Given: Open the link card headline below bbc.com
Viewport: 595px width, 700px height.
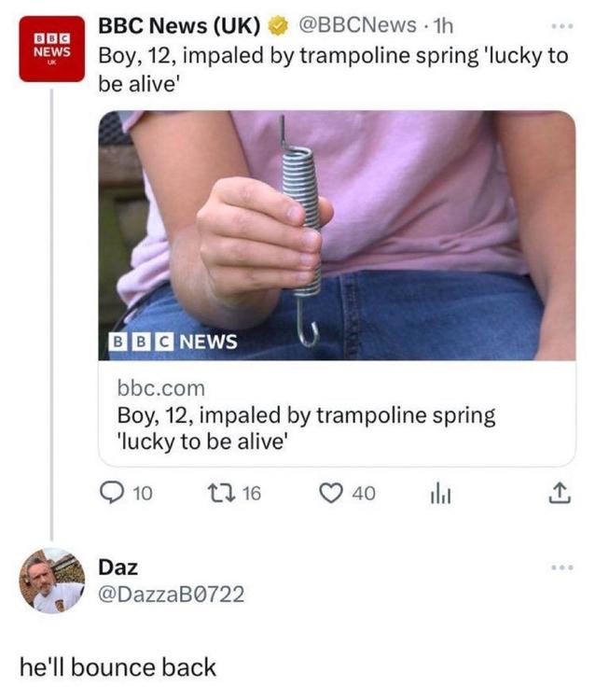Looking at the screenshot, I should pos(306,427).
